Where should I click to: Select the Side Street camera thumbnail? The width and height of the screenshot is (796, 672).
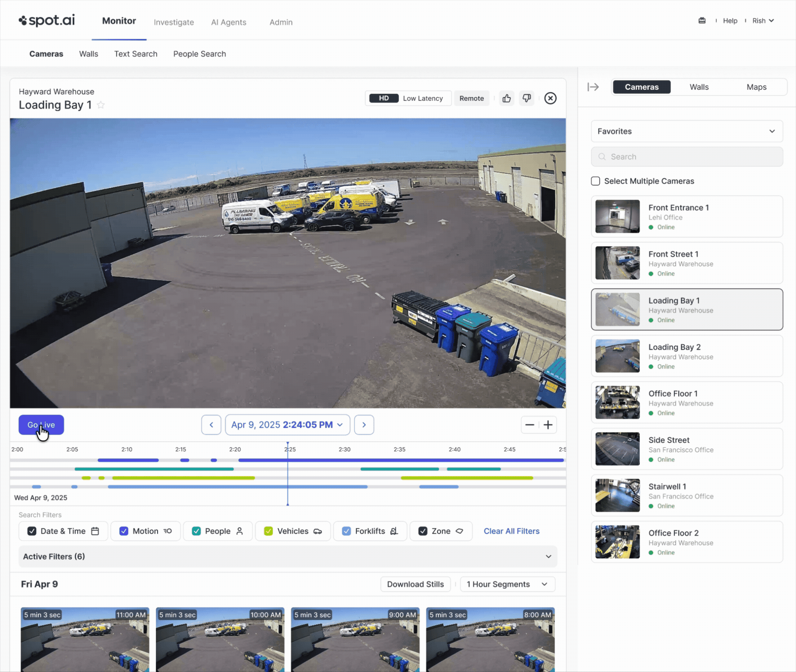coord(617,449)
